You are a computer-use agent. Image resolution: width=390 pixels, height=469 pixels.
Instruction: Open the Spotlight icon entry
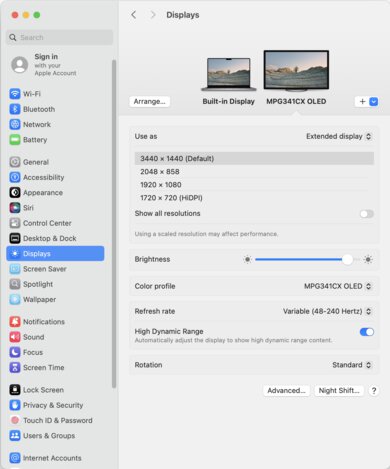point(15,284)
